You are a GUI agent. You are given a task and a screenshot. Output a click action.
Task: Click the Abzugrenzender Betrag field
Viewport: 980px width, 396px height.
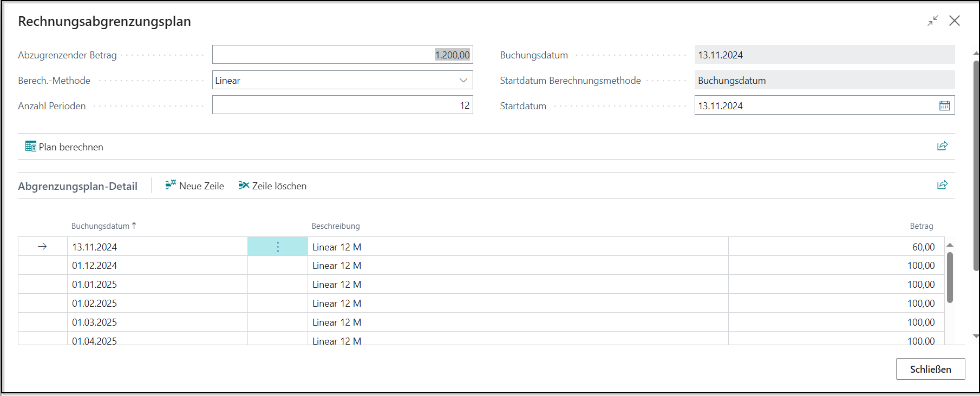click(342, 55)
